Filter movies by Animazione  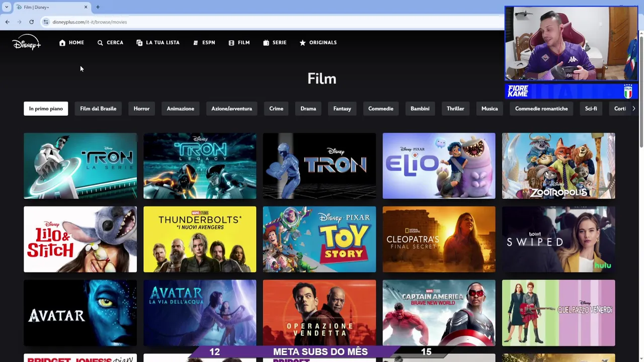181,109
